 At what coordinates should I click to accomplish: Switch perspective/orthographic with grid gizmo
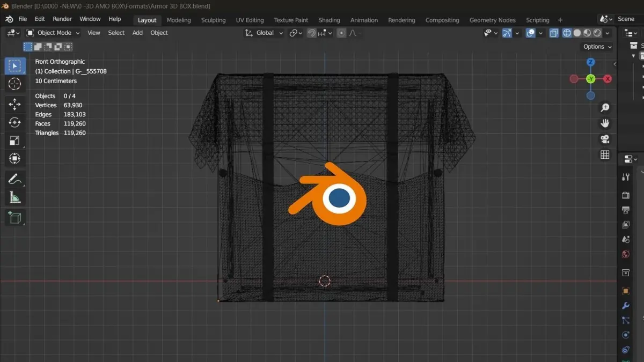point(605,154)
